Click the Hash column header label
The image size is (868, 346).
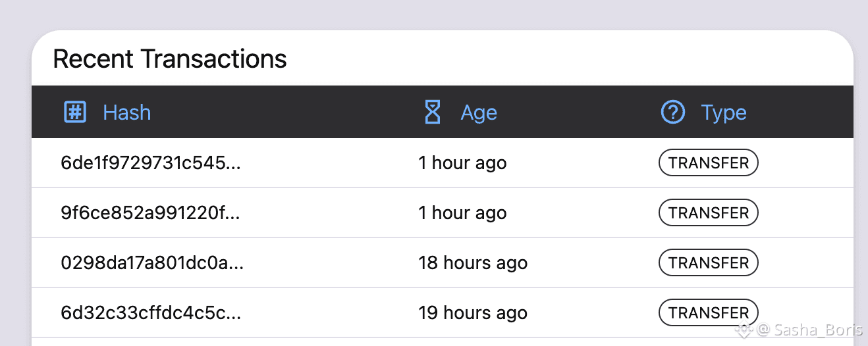tap(127, 112)
